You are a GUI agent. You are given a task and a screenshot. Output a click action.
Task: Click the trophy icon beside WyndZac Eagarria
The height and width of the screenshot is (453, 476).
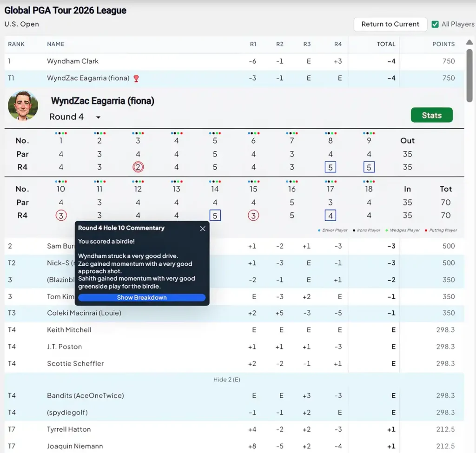click(136, 79)
